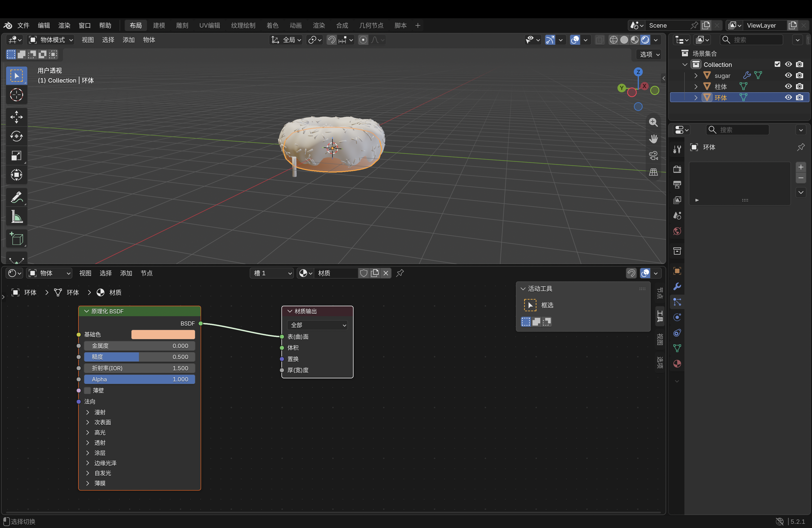Open the Object Data properties tab
The image size is (812, 528).
[x=677, y=348]
